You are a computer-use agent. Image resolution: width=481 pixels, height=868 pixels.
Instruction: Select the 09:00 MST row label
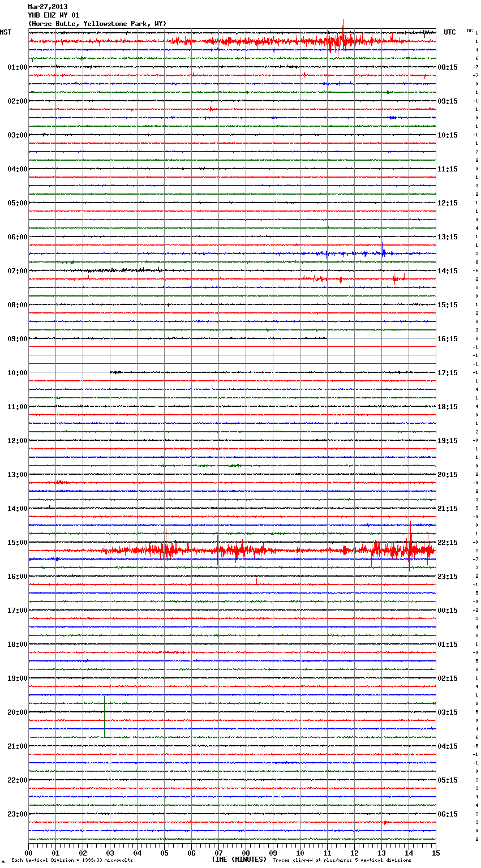(18, 339)
